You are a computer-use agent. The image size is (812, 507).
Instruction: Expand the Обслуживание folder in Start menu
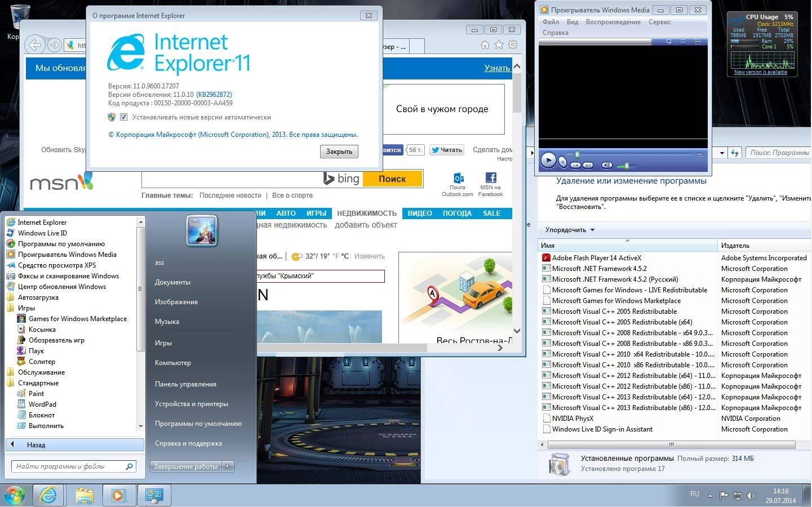[41, 372]
